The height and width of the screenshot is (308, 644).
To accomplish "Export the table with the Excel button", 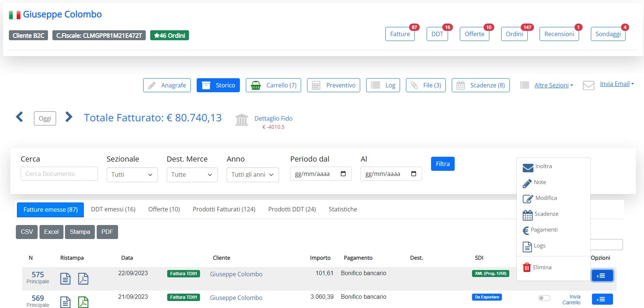I will click(x=51, y=232).
